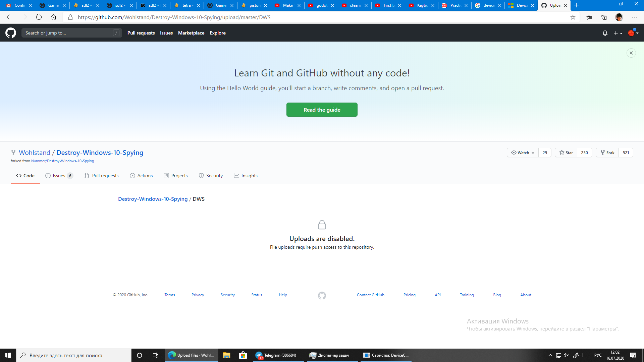Open File Explorer from the taskbar
The height and width of the screenshot is (362, 644).
227,355
